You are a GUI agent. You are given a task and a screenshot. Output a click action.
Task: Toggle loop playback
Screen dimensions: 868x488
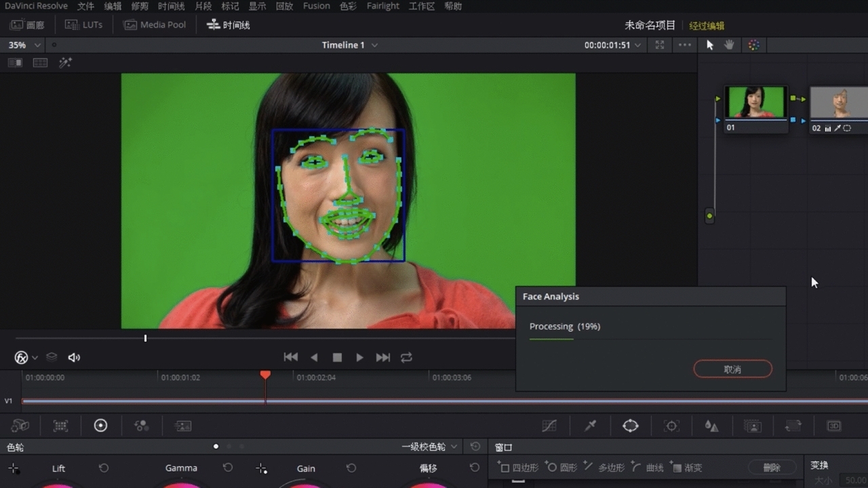(x=406, y=357)
